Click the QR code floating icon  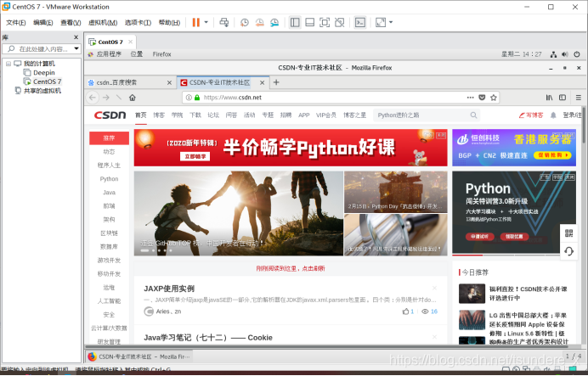pyautogui.click(x=568, y=233)
